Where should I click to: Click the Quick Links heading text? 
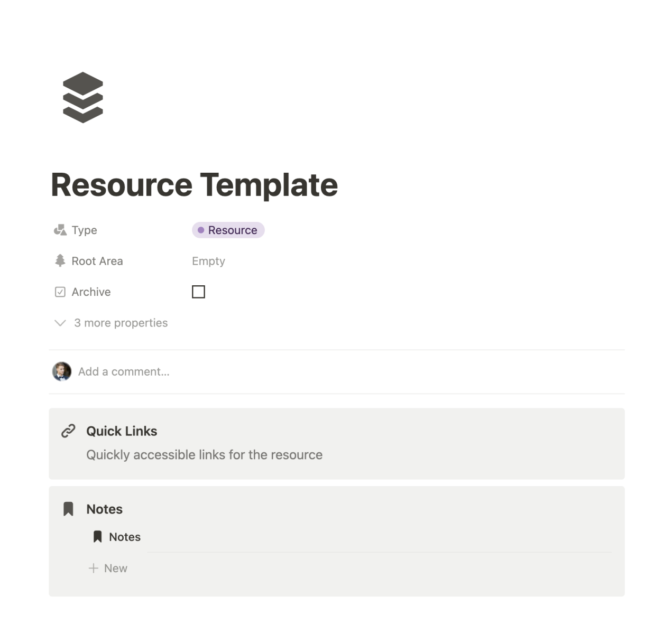[x=122, y=431]
